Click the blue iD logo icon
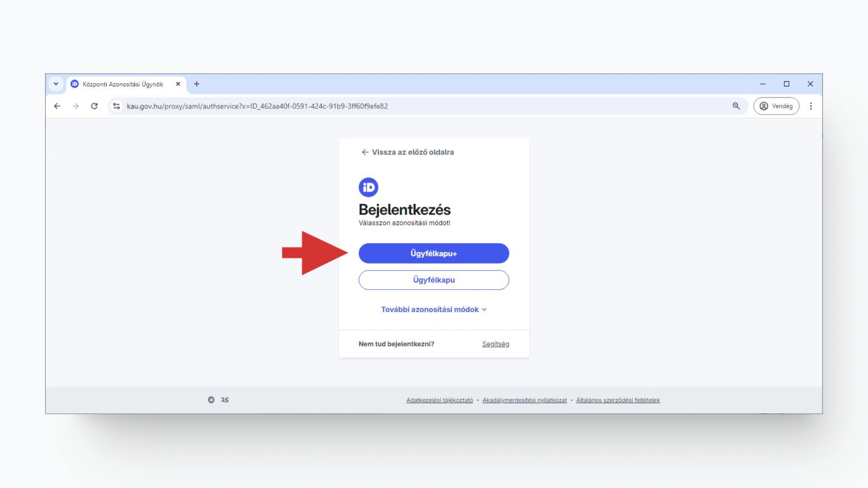 (x=368, y=187)
